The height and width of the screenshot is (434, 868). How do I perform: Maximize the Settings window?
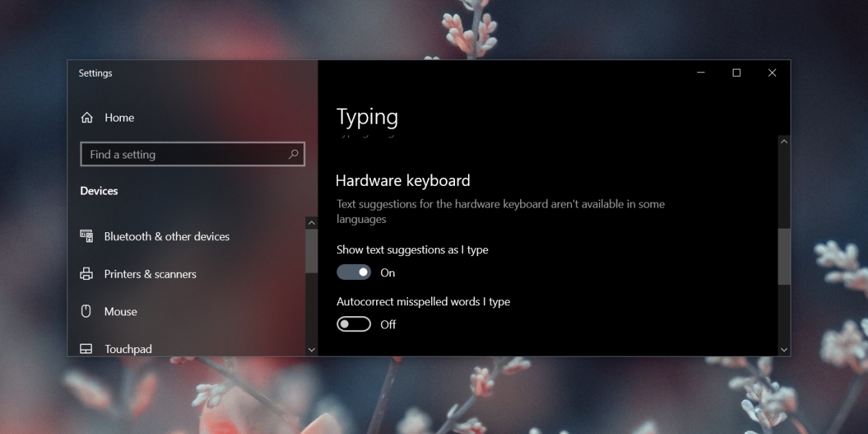[x=736, y=73]
